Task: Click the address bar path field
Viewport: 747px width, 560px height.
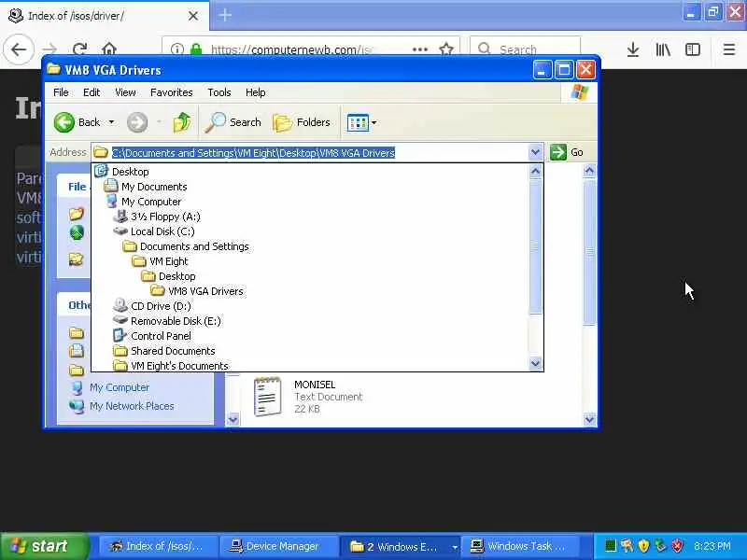Action: pos(310,152)
